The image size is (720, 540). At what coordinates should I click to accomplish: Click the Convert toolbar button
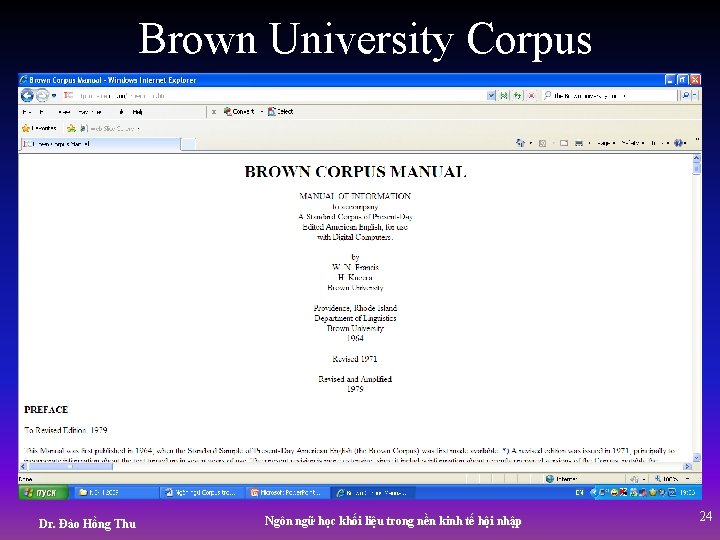(x=239, y=112)
